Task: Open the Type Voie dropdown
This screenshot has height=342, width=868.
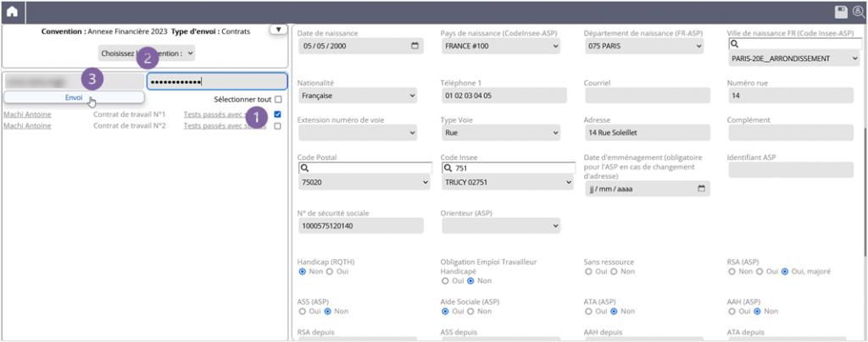Action: [x=500, y=133]
